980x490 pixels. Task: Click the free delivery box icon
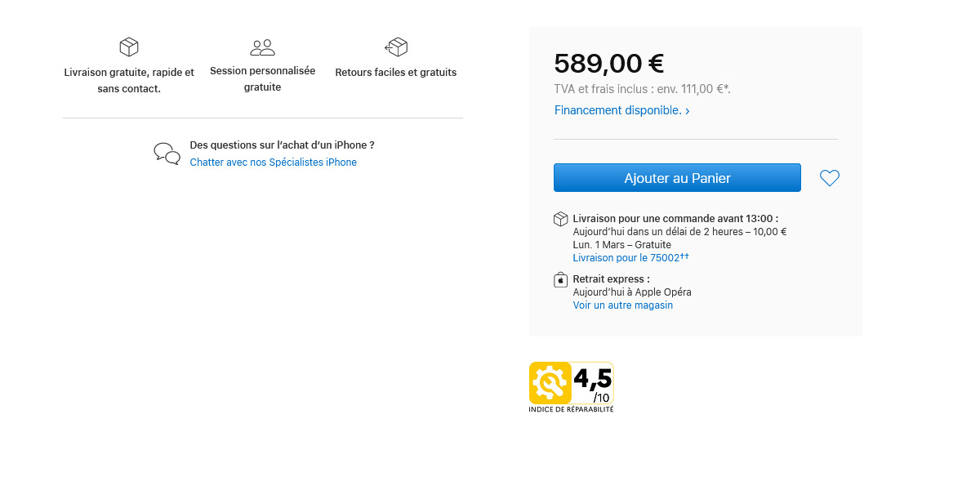click(129, 47)
